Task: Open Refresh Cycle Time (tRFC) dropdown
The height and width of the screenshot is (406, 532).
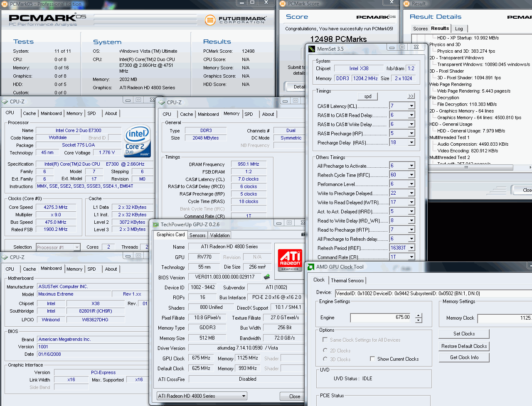Action: pyautogui.click(x=411, y=175)
